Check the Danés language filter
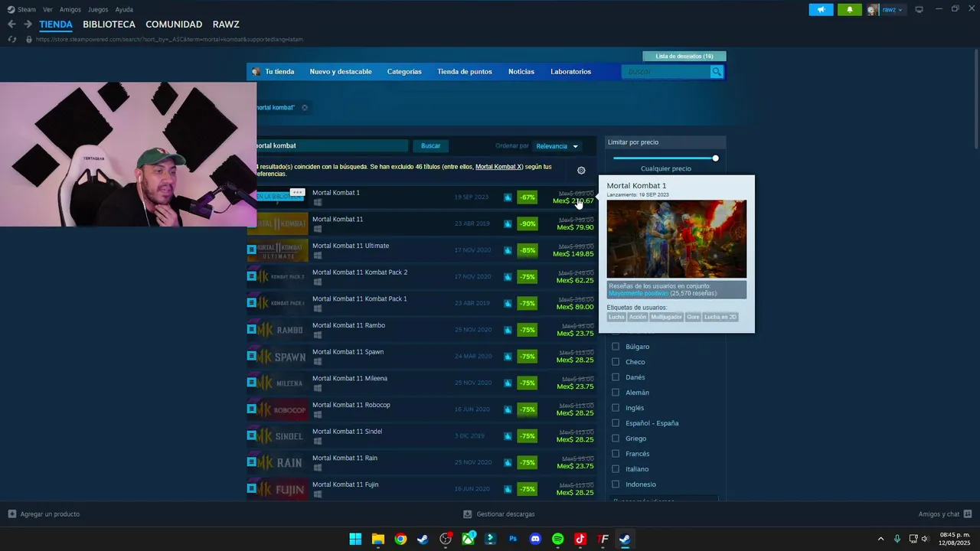 pyautogui.click(x=616, y=377)
